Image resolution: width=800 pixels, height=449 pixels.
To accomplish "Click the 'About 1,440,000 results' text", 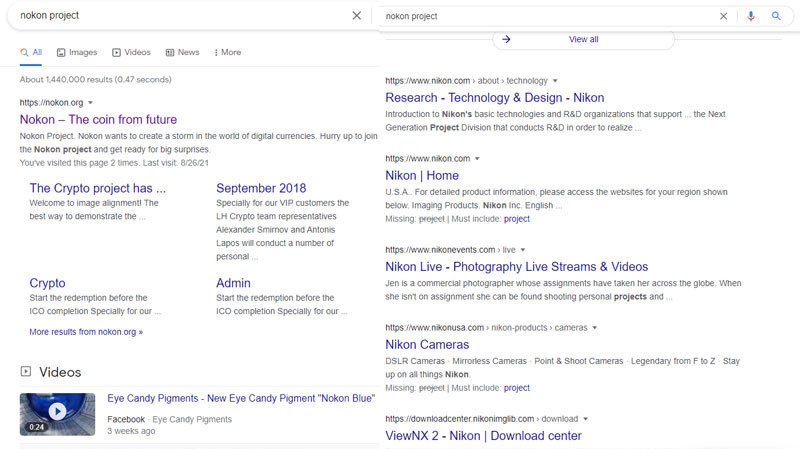I will [x=95, y=80].
